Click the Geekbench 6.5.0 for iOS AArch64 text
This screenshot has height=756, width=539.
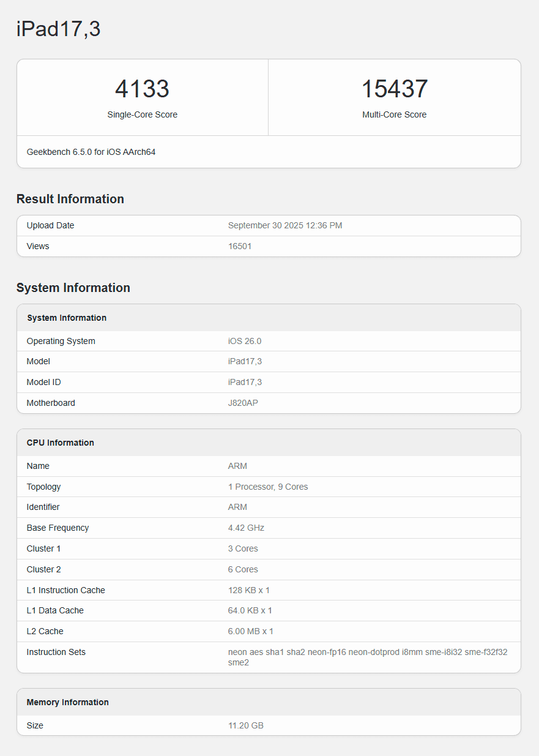(x=91, y=152)
